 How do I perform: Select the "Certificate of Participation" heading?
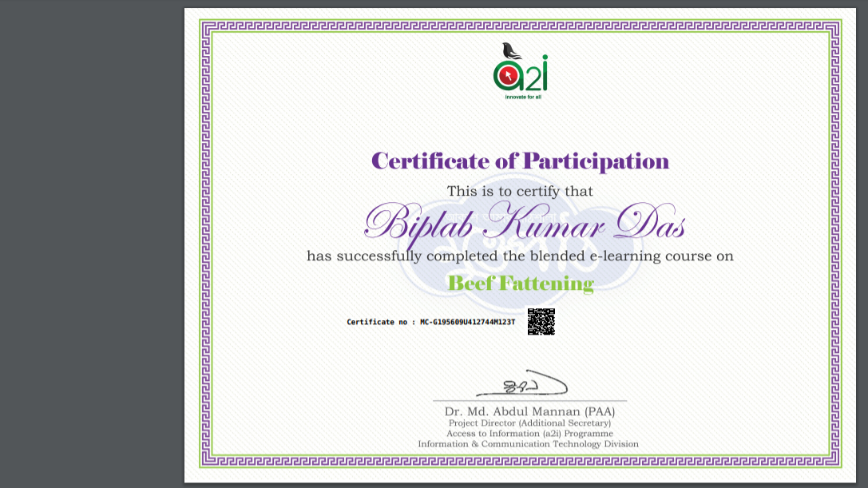tap(520, 161)
